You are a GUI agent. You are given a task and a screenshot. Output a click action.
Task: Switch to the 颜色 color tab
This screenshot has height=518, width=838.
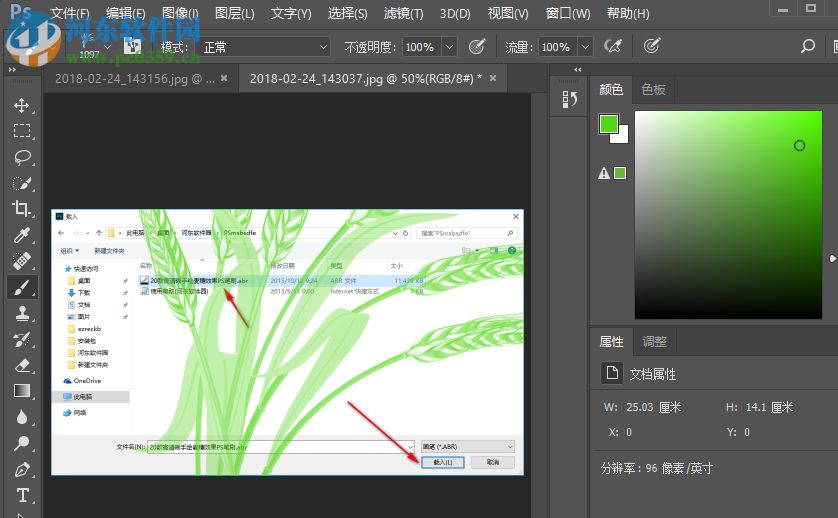click(x=611, y=89)
